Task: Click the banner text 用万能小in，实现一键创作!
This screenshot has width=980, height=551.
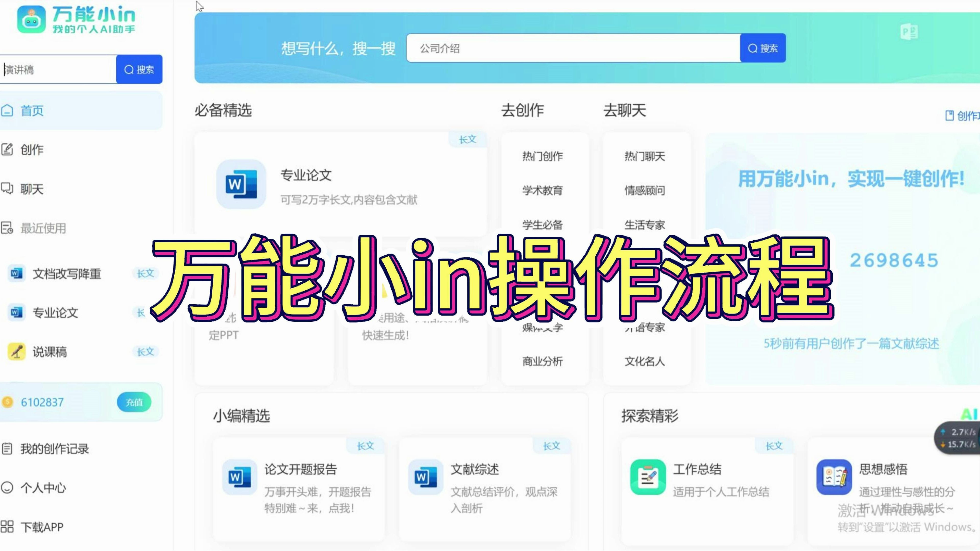Action: [x=851, y=179]
